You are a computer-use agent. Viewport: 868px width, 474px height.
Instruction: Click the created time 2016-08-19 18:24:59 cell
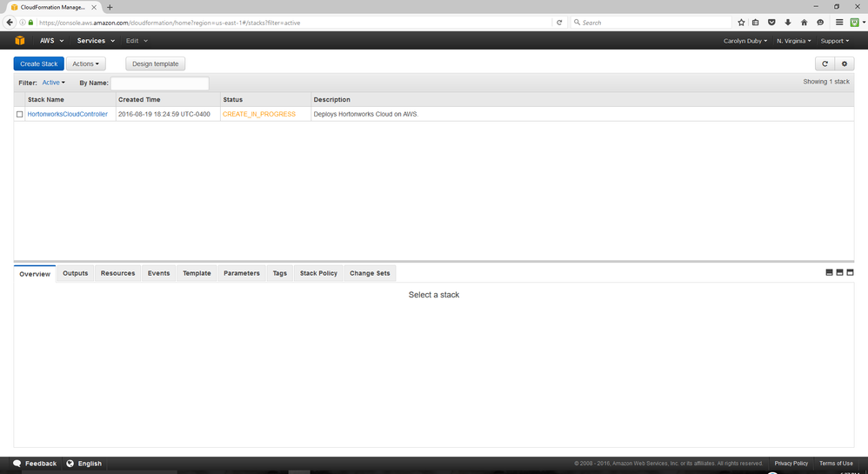164,114
